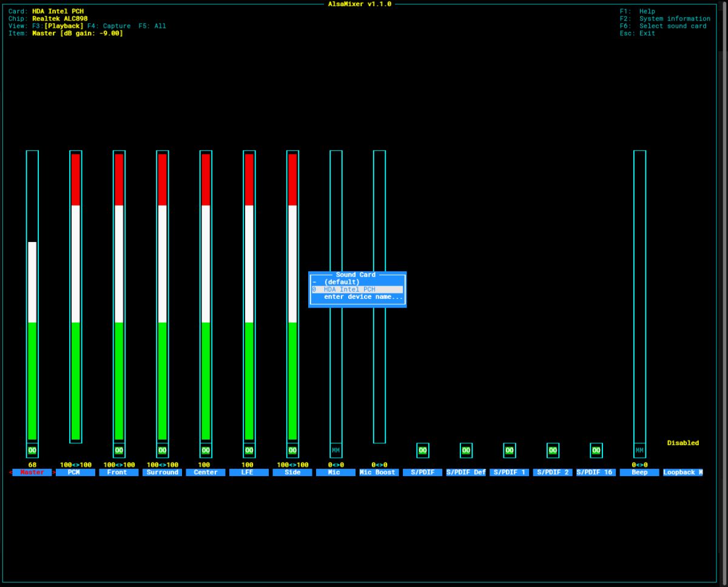Toggle mute box under the Center bar

click(x=206, y=451)
